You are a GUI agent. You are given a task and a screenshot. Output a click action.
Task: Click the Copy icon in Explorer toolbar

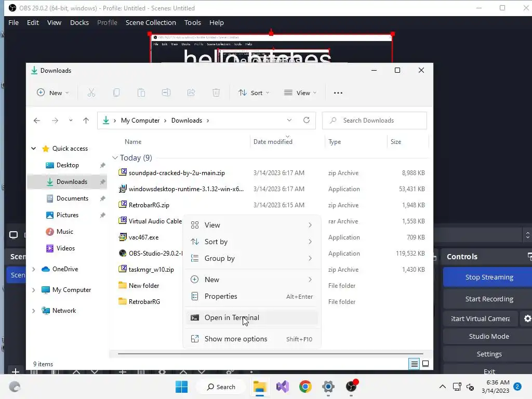point(116,92)
